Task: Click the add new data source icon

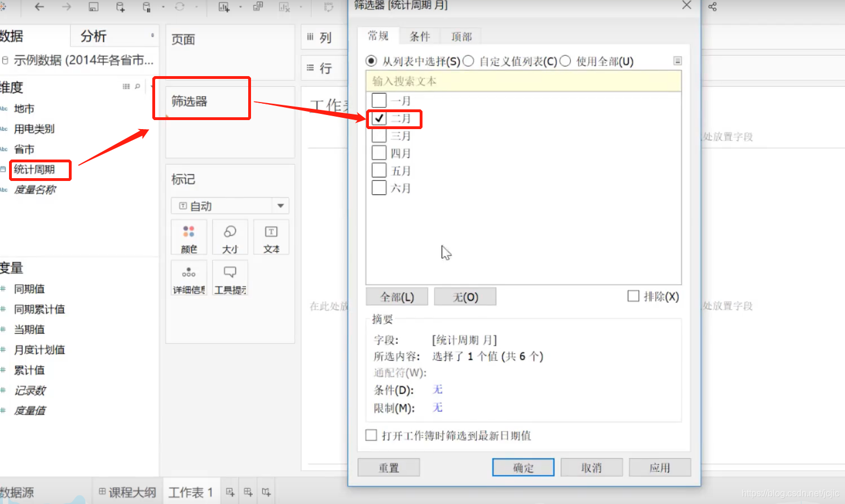Action: [x=120, y=7]
